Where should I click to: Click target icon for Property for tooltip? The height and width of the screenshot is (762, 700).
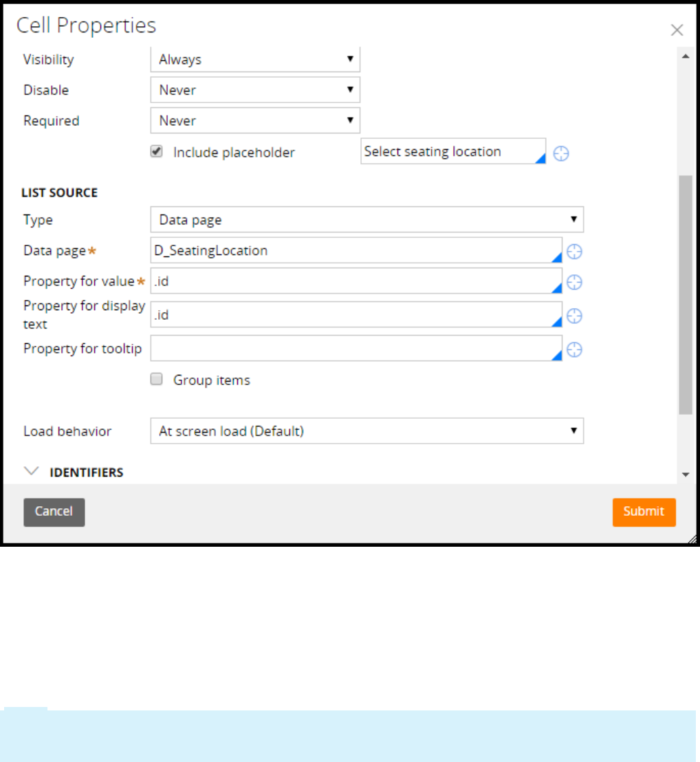tap(574, 350)
